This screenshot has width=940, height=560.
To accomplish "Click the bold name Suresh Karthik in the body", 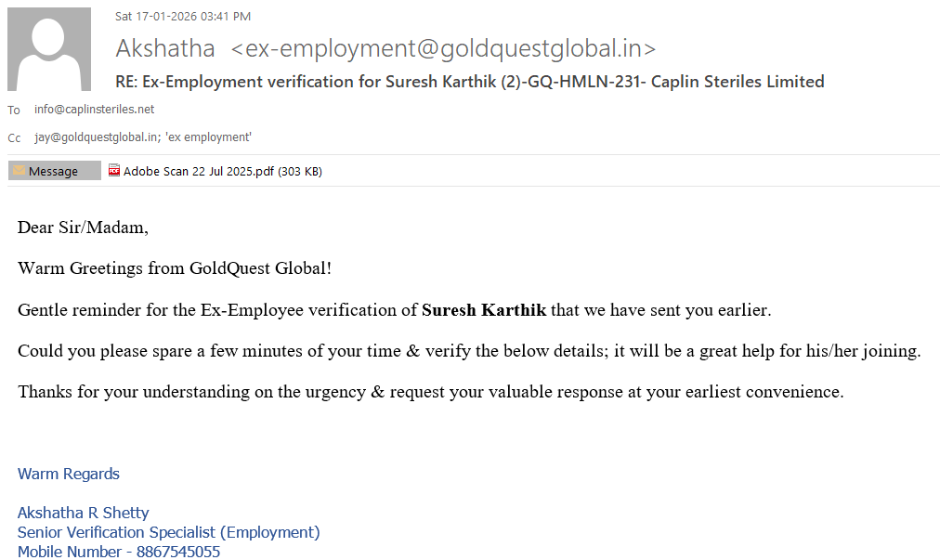I will click(x=483, y=310).
